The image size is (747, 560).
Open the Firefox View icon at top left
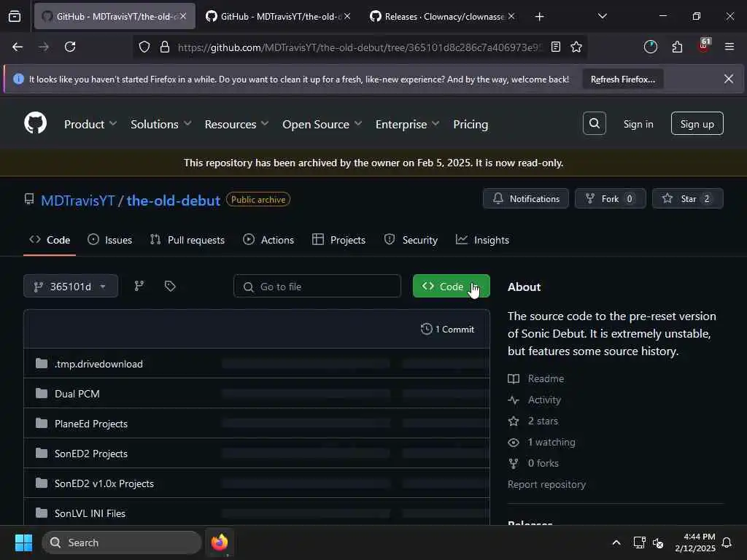(x=15, y=16)
